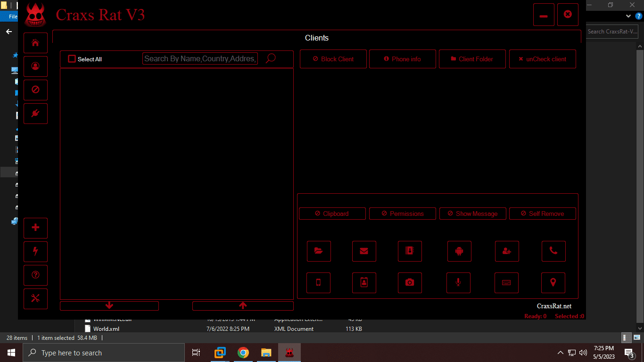This screenshot has height=362, width=644.
Task: Click the mobile phone screen icon
Action: pos(318,283)
